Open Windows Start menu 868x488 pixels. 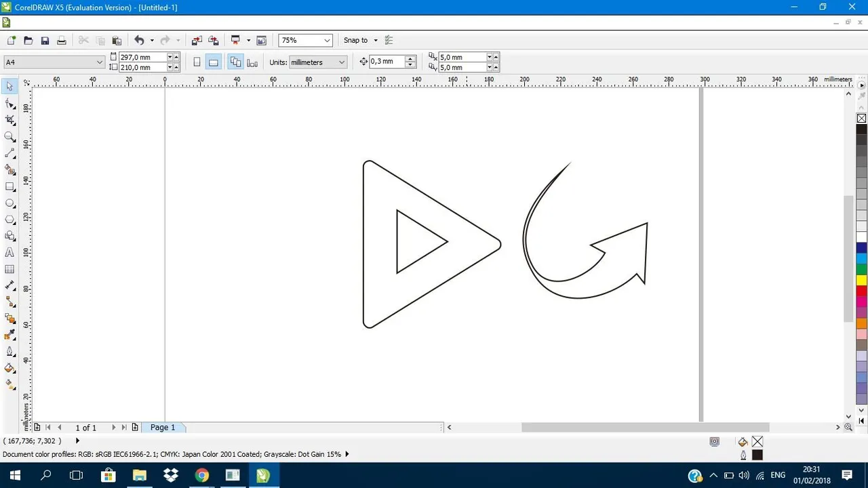coord(15,475)
